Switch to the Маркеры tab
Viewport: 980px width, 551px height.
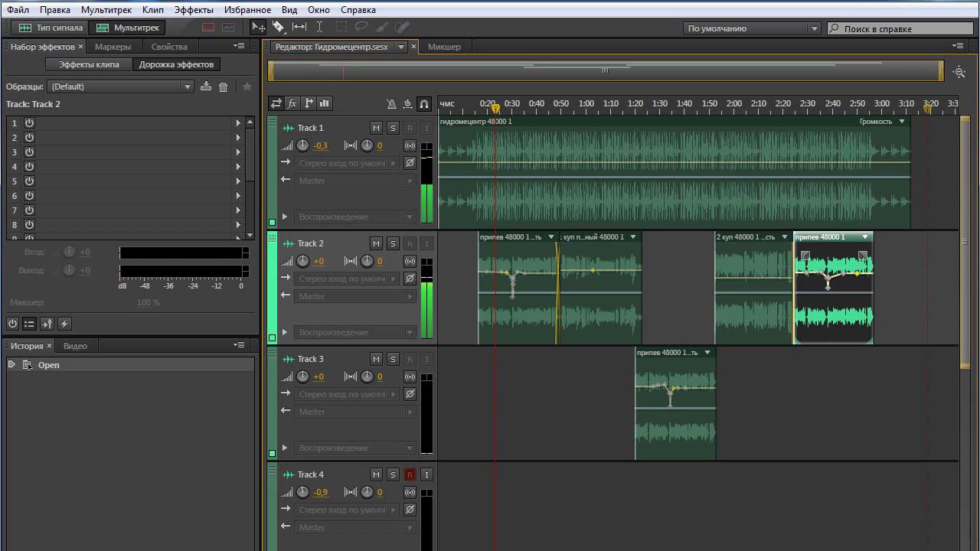113,47
